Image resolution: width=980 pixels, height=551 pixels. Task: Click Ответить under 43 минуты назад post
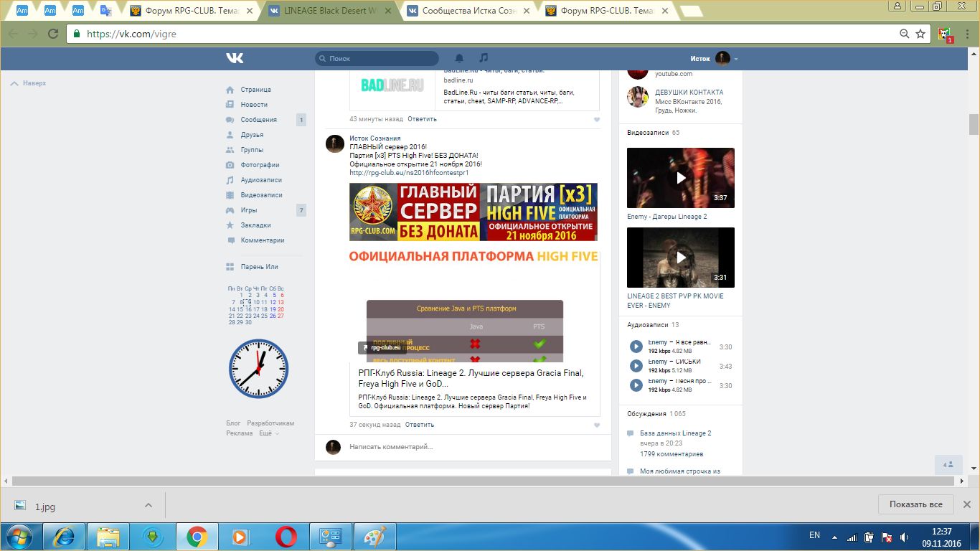point(422,119)
